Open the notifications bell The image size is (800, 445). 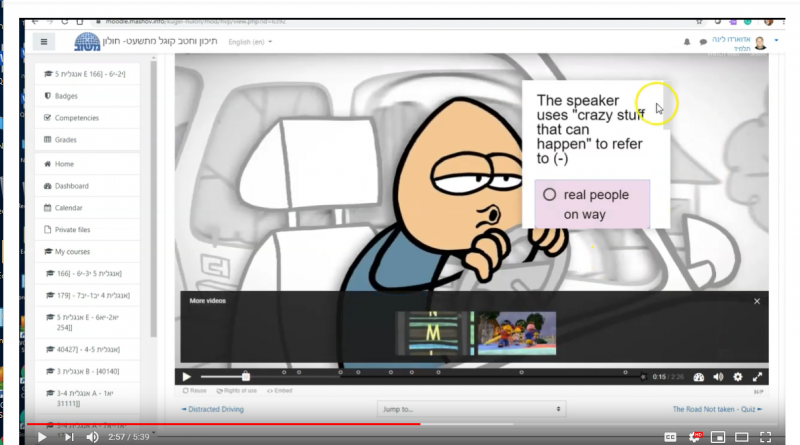[x=687, y=42]
